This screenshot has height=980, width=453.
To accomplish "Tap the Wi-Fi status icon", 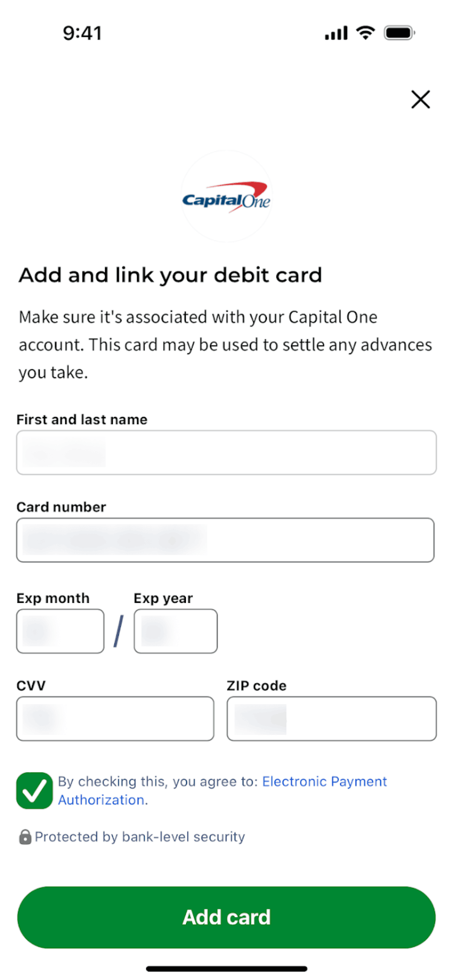I will 365,33.
